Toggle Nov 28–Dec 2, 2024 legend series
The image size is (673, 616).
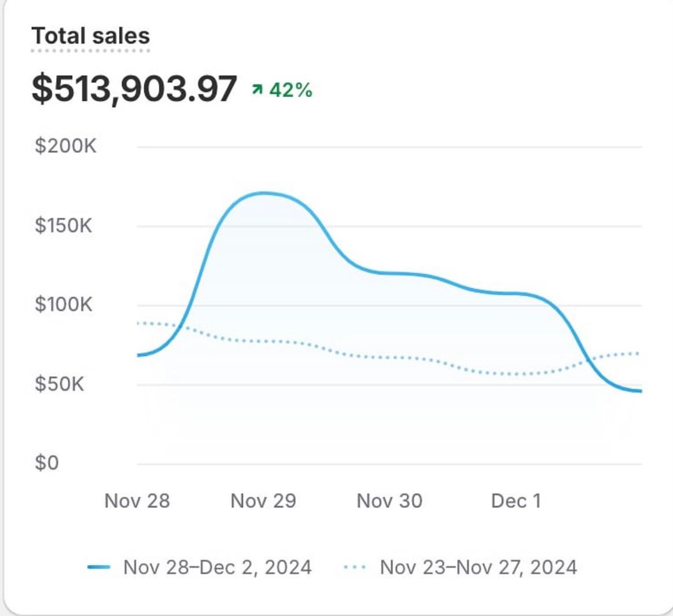click(x=217, y=567)
